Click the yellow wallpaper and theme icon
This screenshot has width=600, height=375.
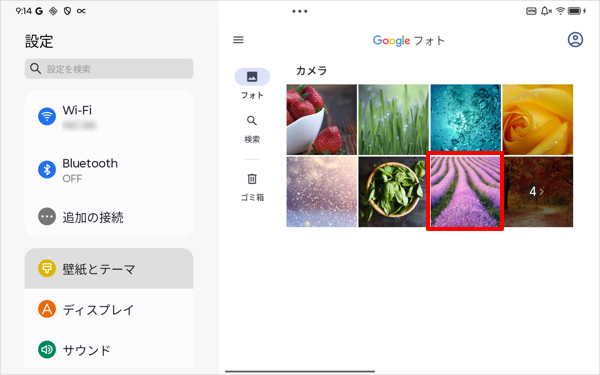(47, 269)
